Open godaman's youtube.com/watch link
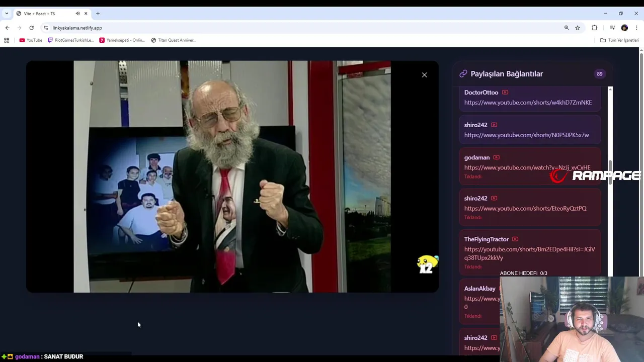 click(527, 168)
